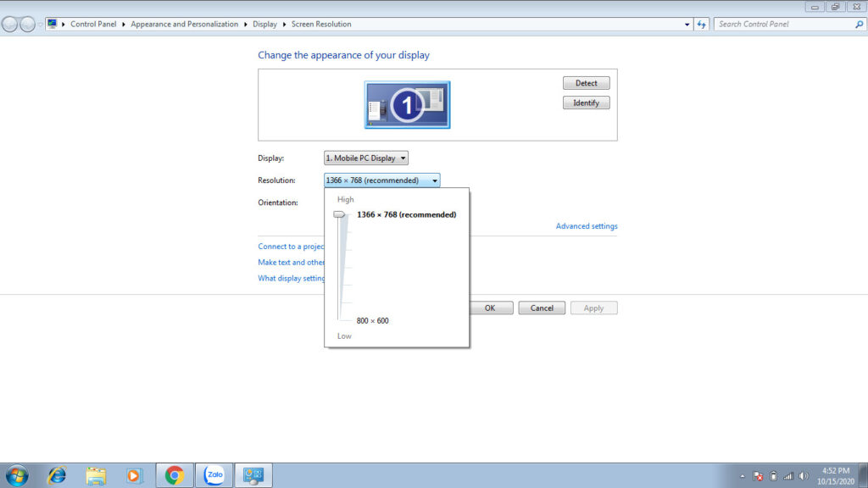Expand the Mobile PC Display dropdown
This screenshot has width=868, height=488.
[366, 158]
